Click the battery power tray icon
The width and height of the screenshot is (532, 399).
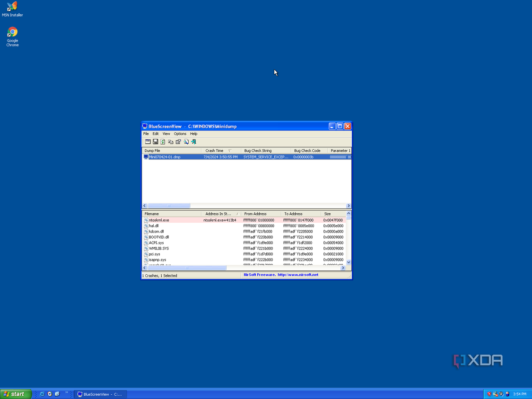click(507, 394)
